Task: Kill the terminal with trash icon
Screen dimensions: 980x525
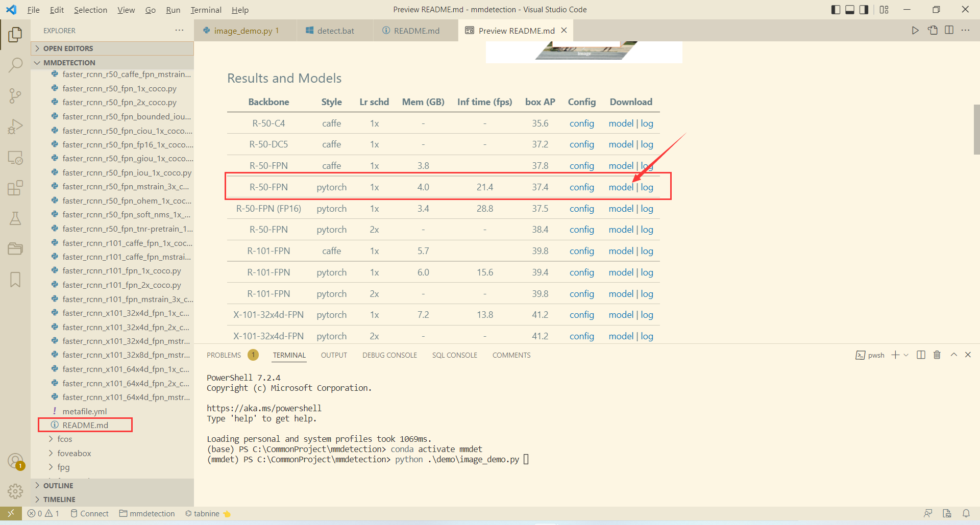Action: (937, 355)
